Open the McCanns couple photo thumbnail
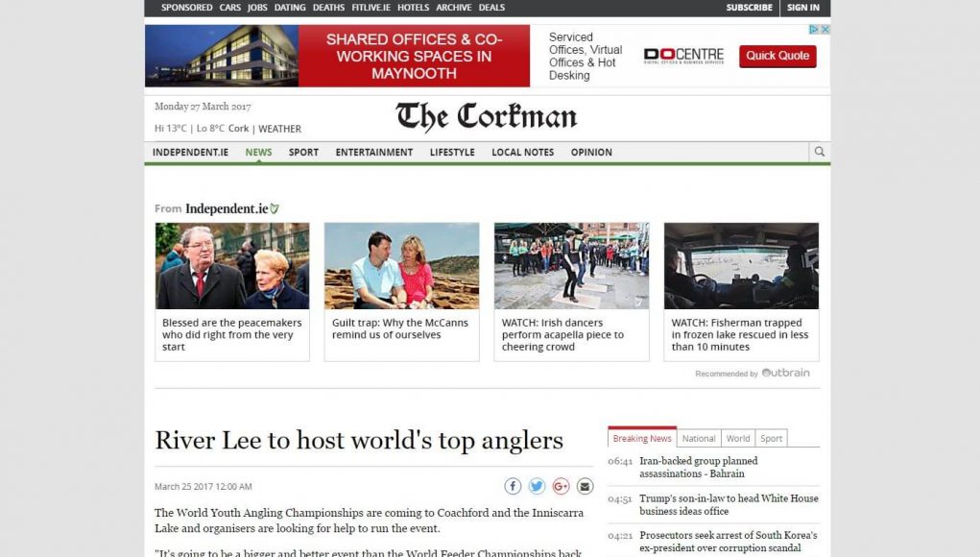The height and width of the screenshot is (557, 980). pos(402,266)
